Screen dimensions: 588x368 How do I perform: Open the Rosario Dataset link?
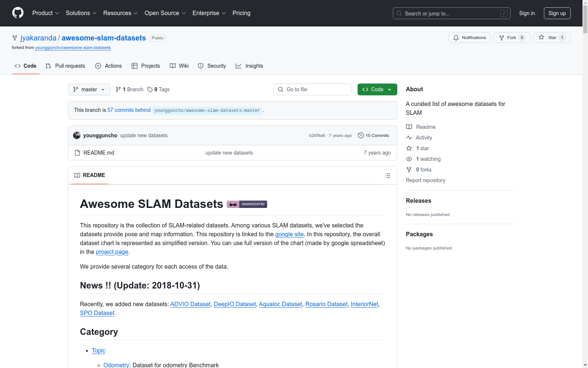[x=326, y=304]
